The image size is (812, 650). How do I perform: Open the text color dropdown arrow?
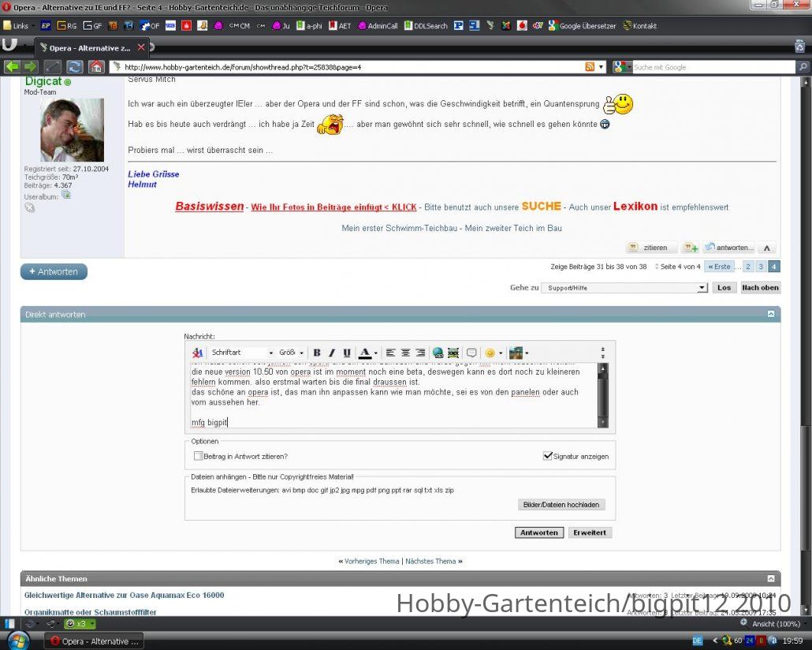click(x=375, y=353)
